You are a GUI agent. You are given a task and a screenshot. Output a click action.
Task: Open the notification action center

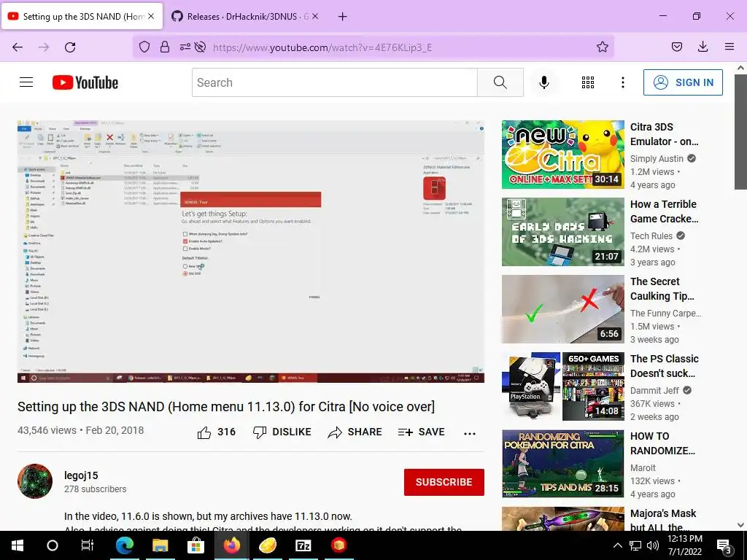724,545
